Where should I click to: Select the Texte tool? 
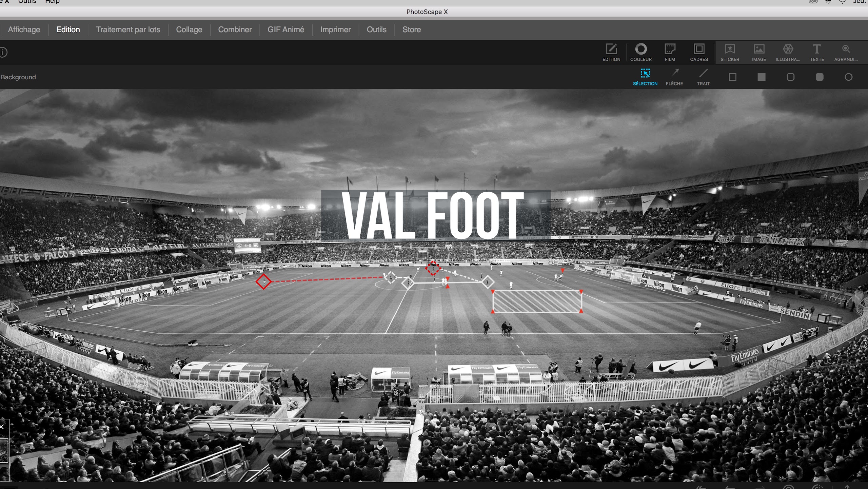817,53
